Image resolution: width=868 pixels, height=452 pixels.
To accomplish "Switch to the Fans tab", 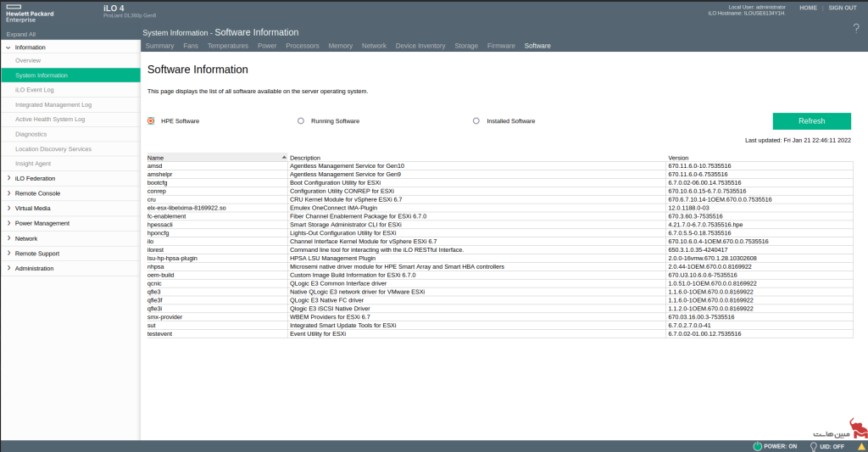I will [x=191, y=46].
